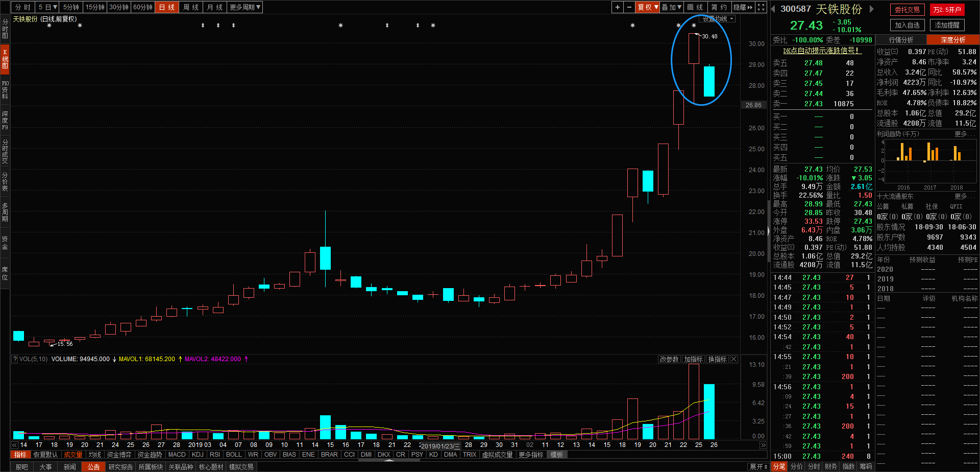Viewport: 980px width, 472px height.
Task: Open 深度分析 tab
Action: [x=953, y=40]
